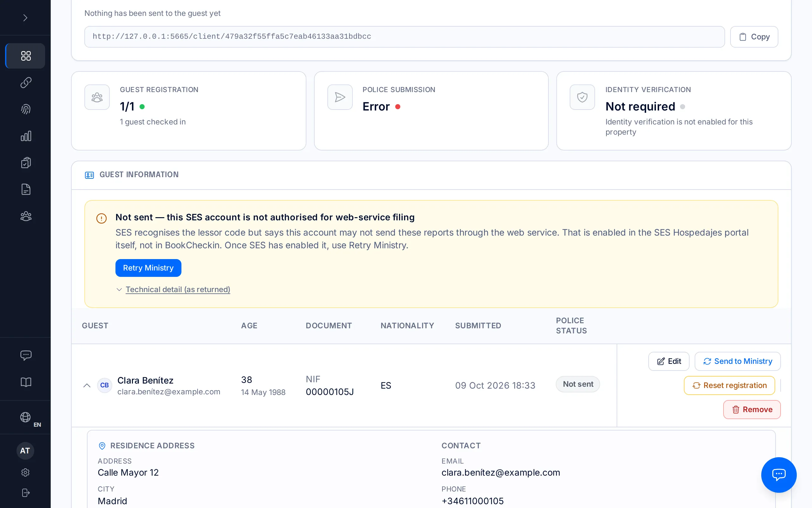Open the floating blue chat bubble

click(x=778, y=474)
